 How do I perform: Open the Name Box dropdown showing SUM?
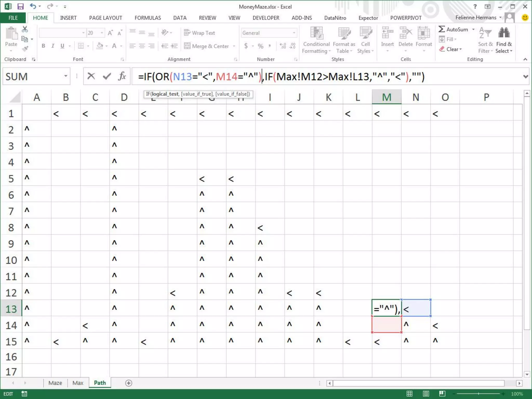tap(66, 76)
